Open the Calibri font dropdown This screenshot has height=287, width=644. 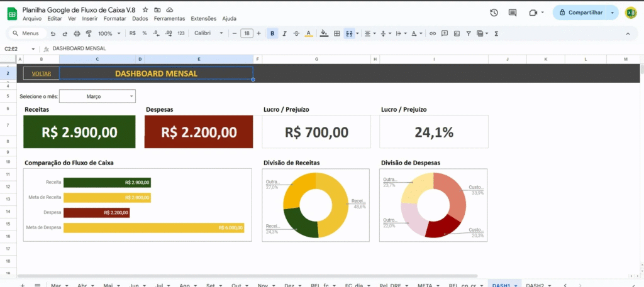[208, 33]
